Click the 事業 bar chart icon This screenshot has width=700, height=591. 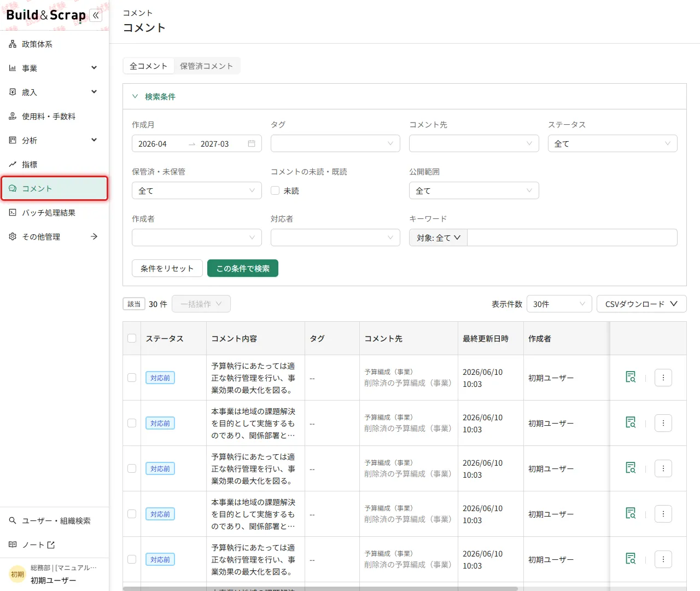click(x=13, y=68)
